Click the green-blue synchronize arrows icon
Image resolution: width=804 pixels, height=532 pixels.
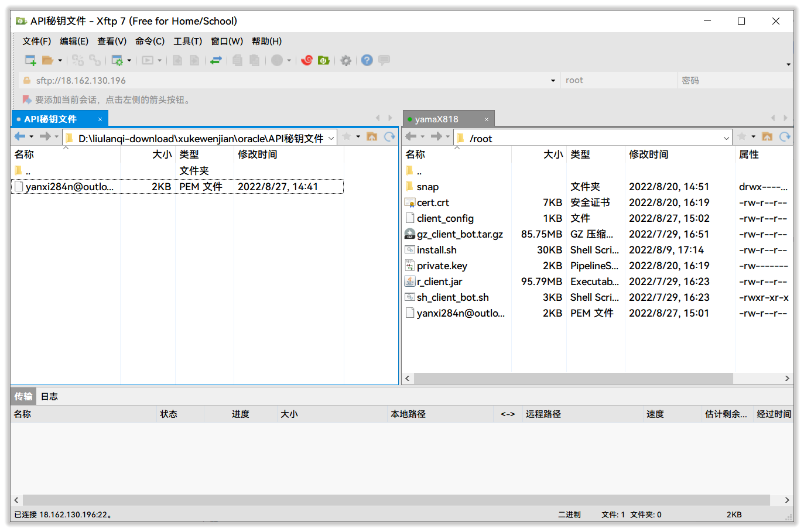point(216,60)
